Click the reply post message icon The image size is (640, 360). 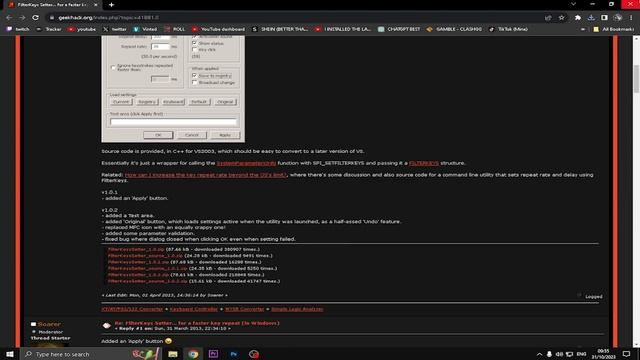click(x=107, y=325)
